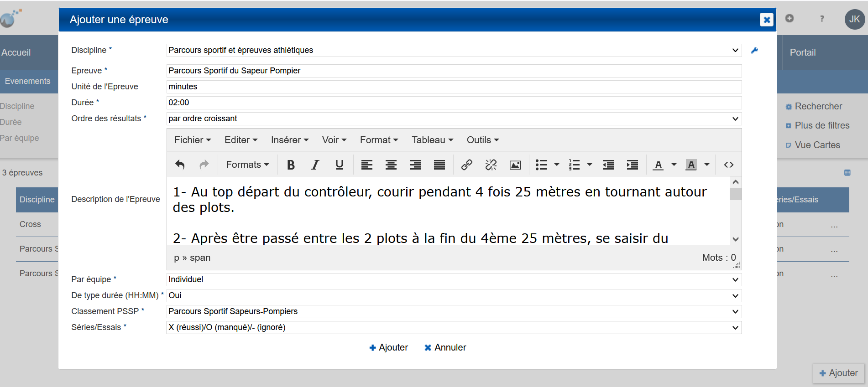Toggle the bulleted list button
Viewport: 868px width, 387px height.
click(x=541, y=165)
